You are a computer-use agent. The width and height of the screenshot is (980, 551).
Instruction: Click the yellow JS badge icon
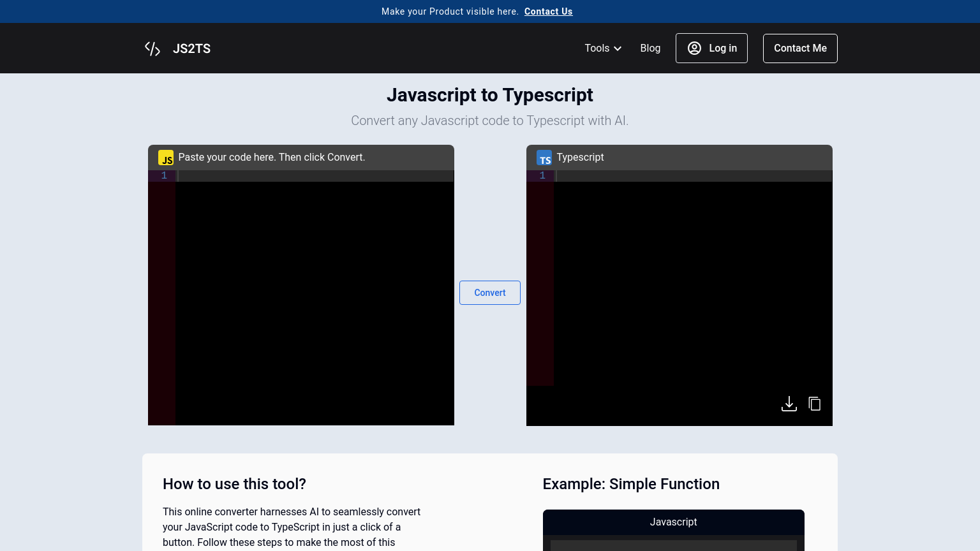tap(166, 158)
